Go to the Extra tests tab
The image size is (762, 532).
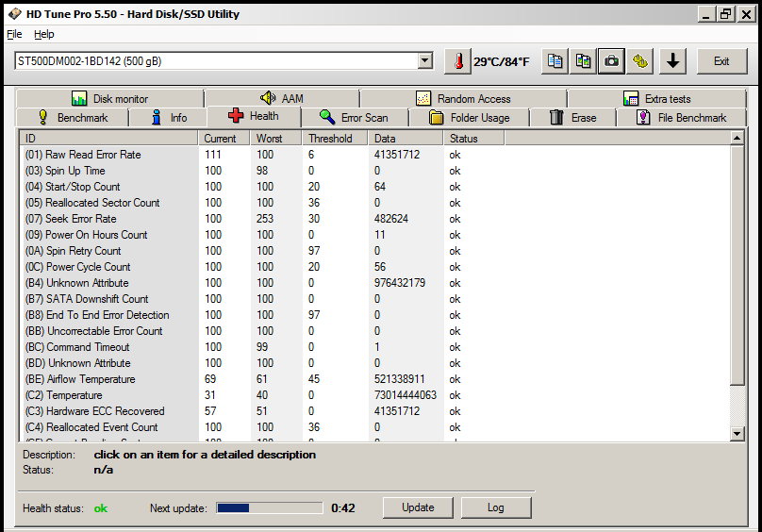(x=657, y=99)
